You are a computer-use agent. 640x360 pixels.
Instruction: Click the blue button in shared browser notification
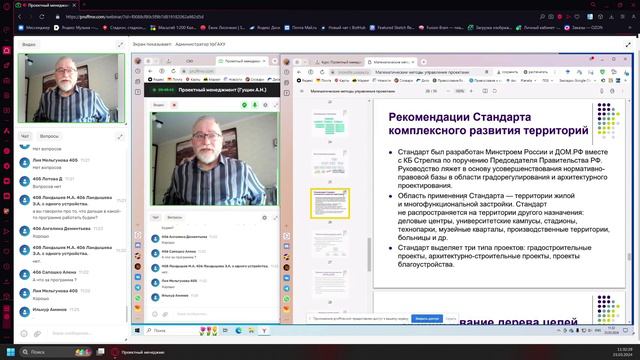click(x=427, y=318)
